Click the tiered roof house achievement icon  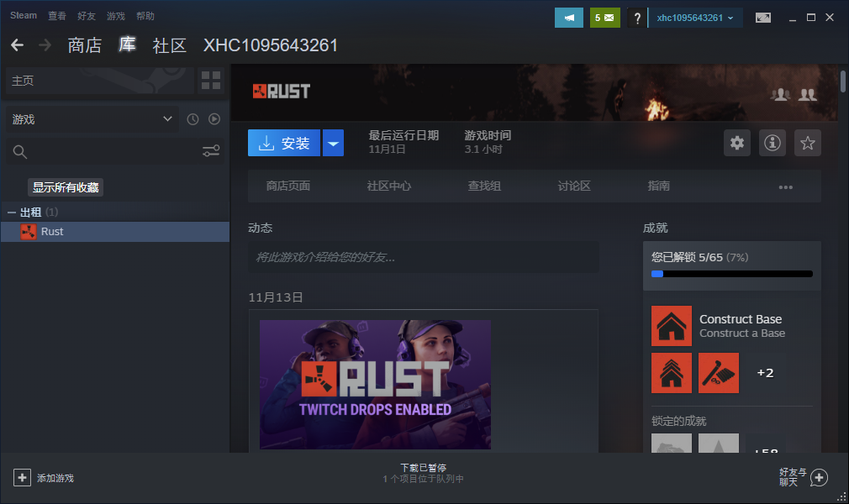[x=672, y=373]
